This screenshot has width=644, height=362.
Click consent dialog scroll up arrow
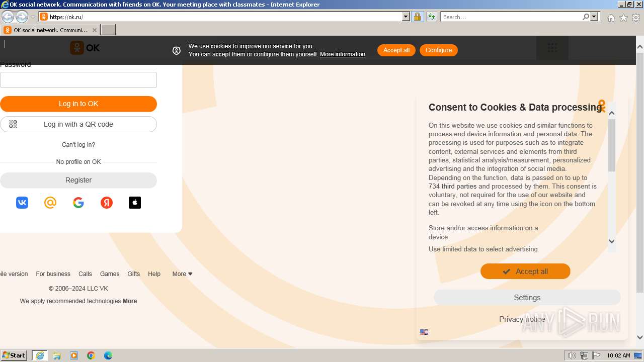pos(612,113)
